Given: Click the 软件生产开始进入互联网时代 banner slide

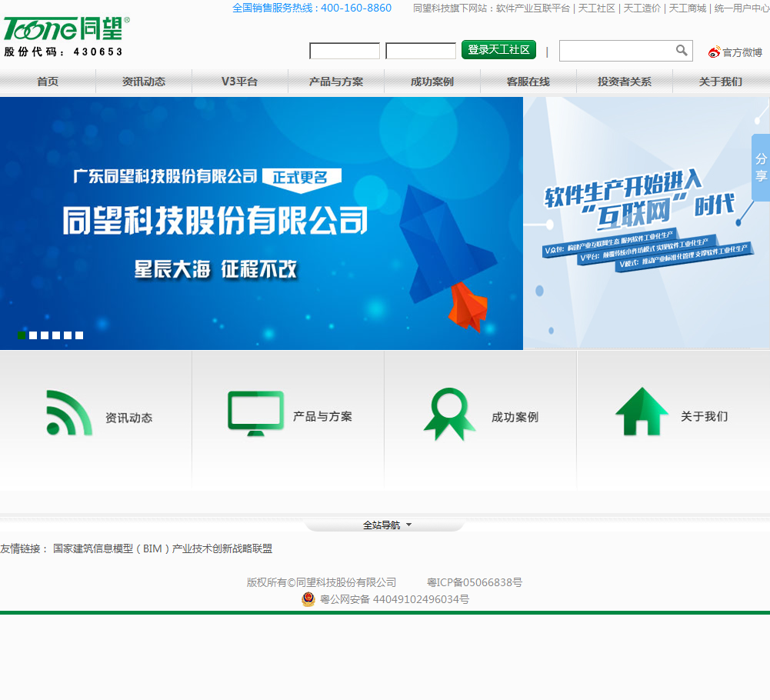Looking at the screenshot, I should click(x=646, y=223).
